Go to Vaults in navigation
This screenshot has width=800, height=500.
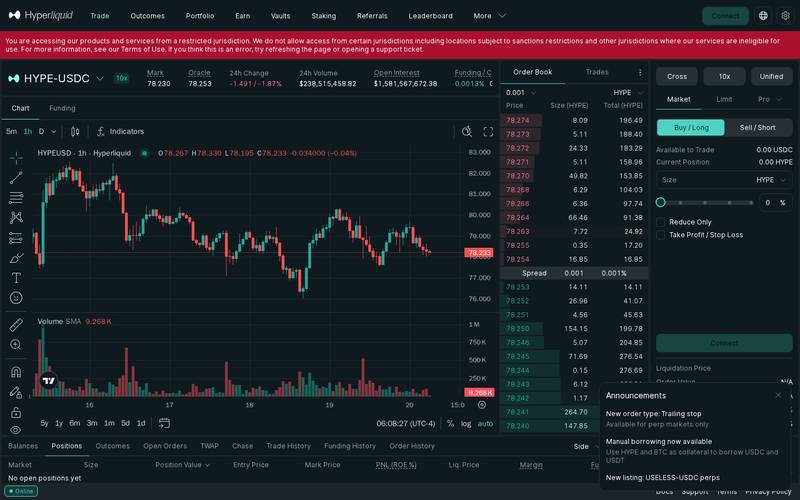coord(281,16)
